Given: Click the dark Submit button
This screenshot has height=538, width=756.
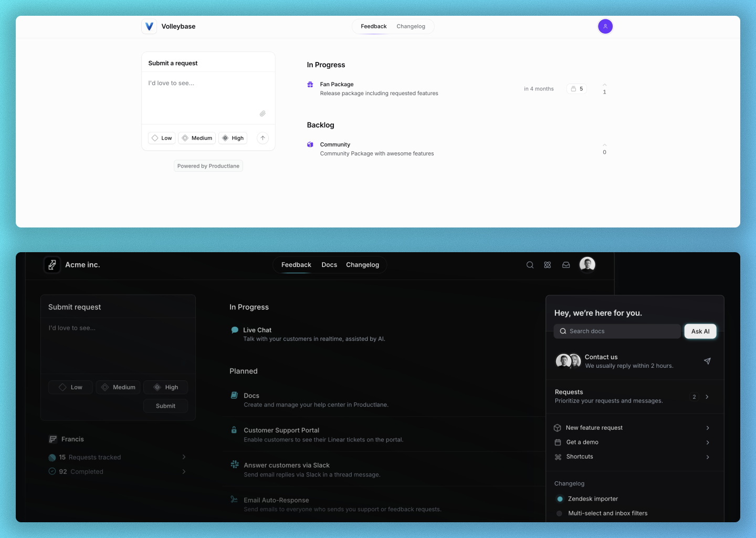Looking at the screenshot, I should (165, 406).
